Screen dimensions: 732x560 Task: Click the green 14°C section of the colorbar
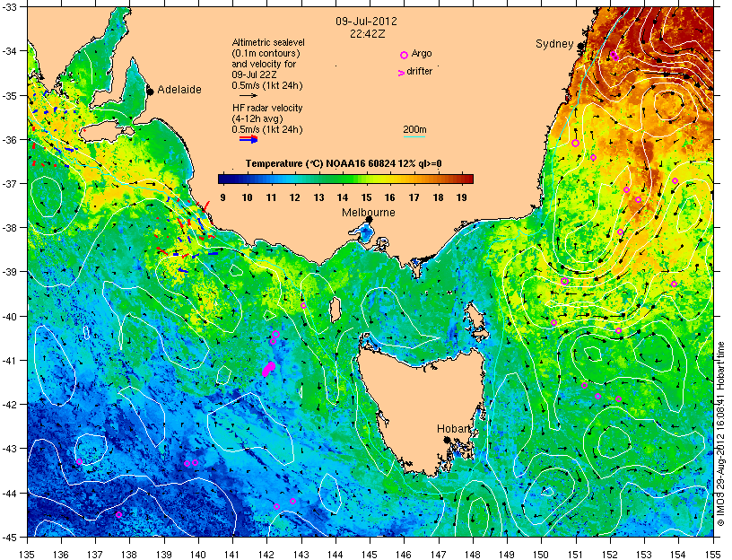coord(343,179)
